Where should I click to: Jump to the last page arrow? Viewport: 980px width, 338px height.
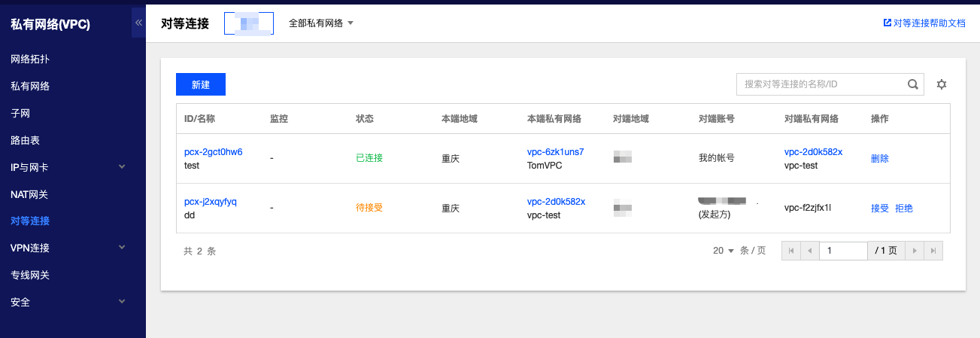(x=933, y=251)
